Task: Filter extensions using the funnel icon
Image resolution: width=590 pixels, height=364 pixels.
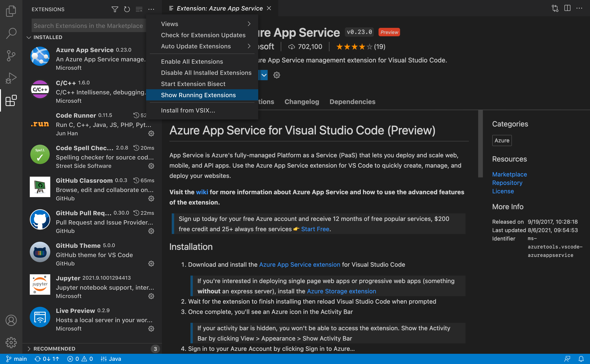Action: click(115, 9)
